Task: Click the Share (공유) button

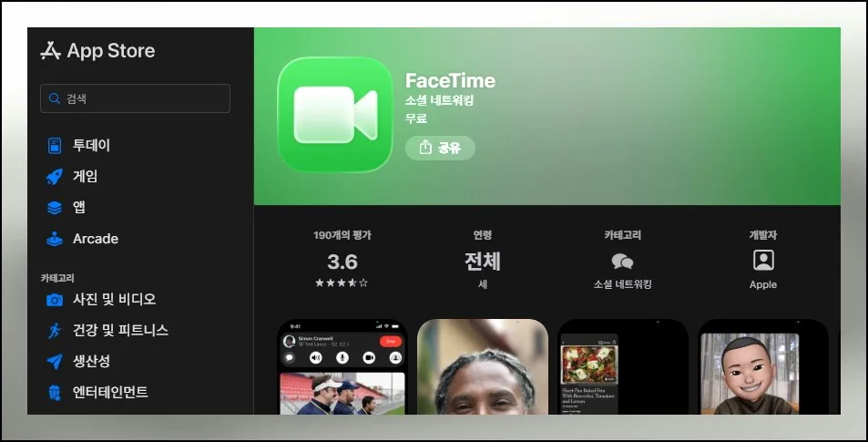Action: click(440, 148)
